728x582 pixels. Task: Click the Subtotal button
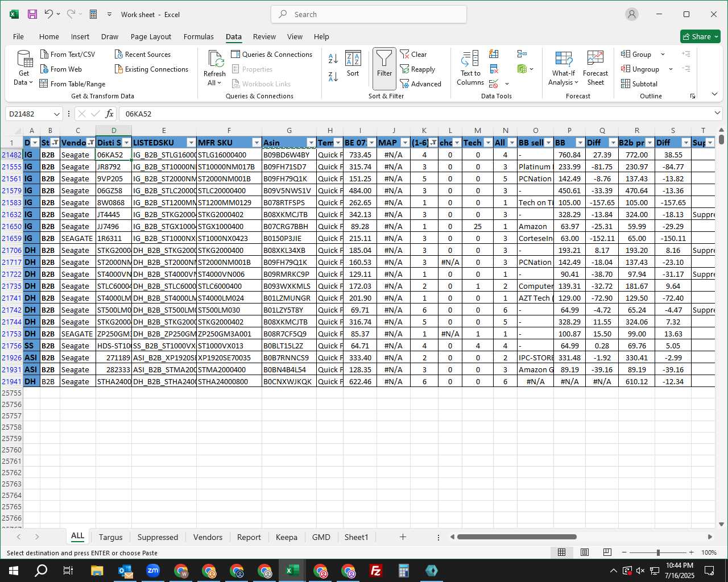(639, 84)
